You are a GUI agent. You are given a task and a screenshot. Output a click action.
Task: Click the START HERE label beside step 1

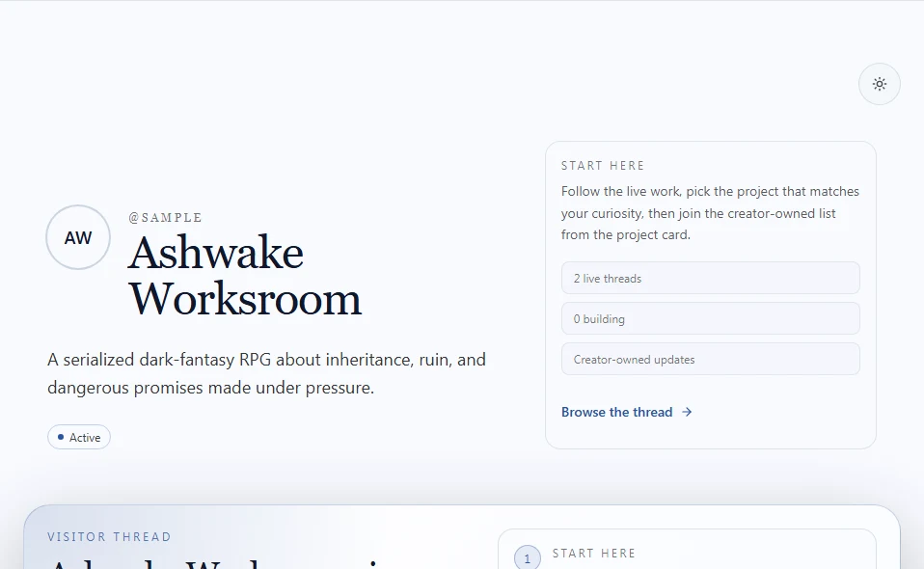(594, 554)
